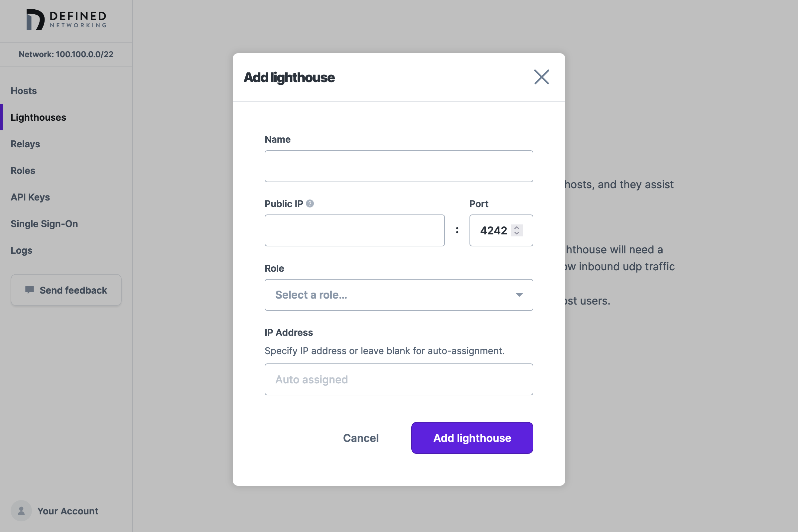
Task: Open the Hosts section
Action: [24, 91]
